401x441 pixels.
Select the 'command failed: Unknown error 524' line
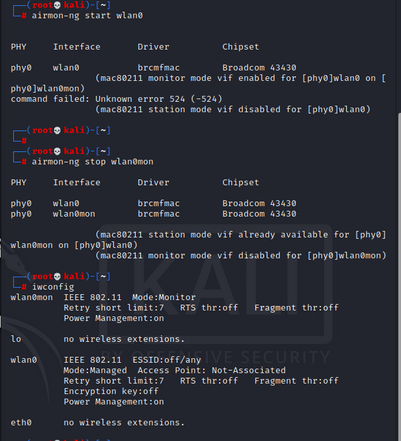tap(116, 99)
